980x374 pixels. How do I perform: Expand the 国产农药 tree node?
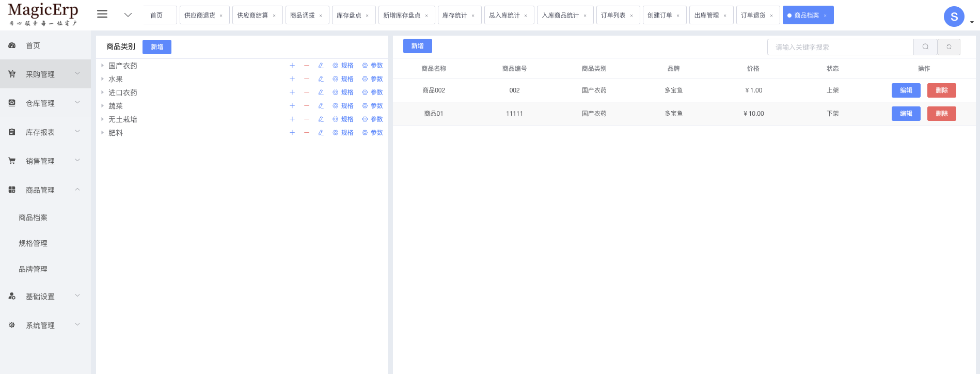102,66
